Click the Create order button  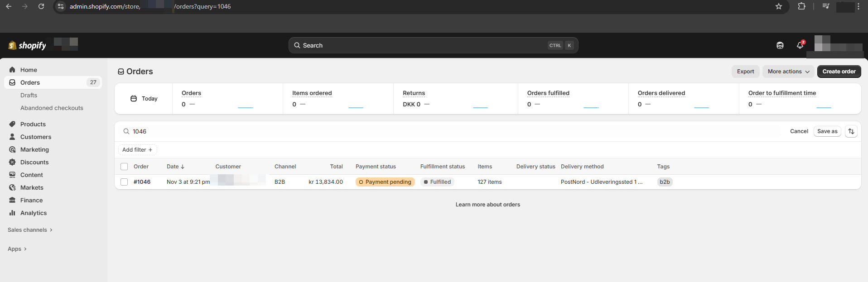(839, 72)
